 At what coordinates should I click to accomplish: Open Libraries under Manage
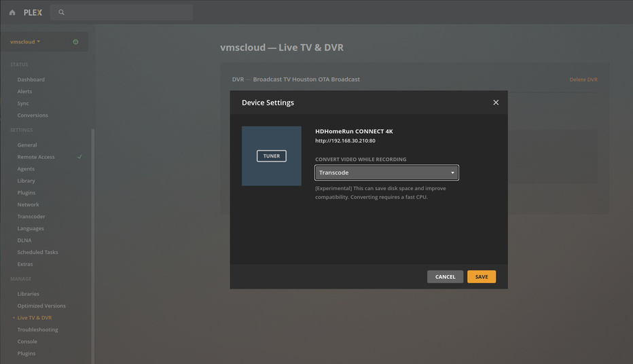click(29, 294)
